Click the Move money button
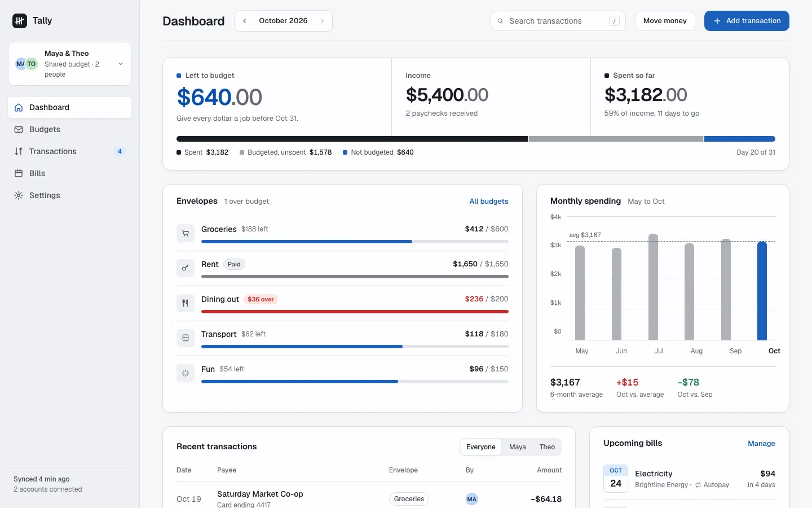812x508 pixels. click(x=665, y=21)
